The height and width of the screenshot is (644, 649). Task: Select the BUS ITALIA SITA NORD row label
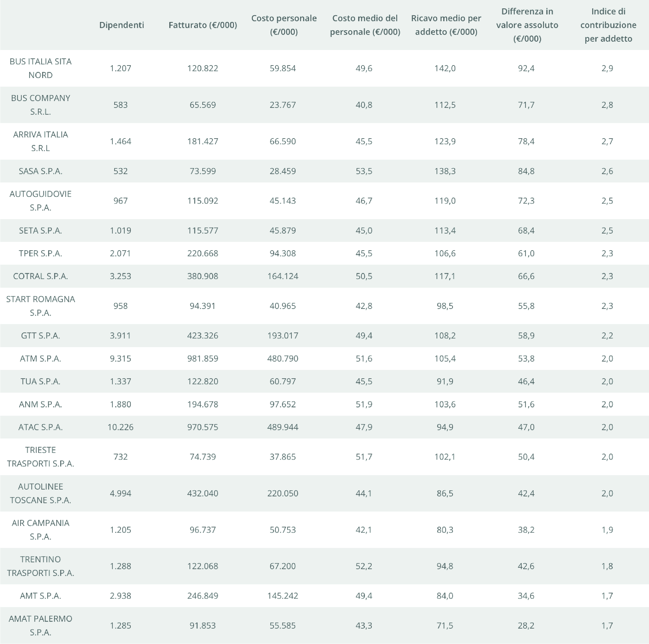tap(40, 68)
